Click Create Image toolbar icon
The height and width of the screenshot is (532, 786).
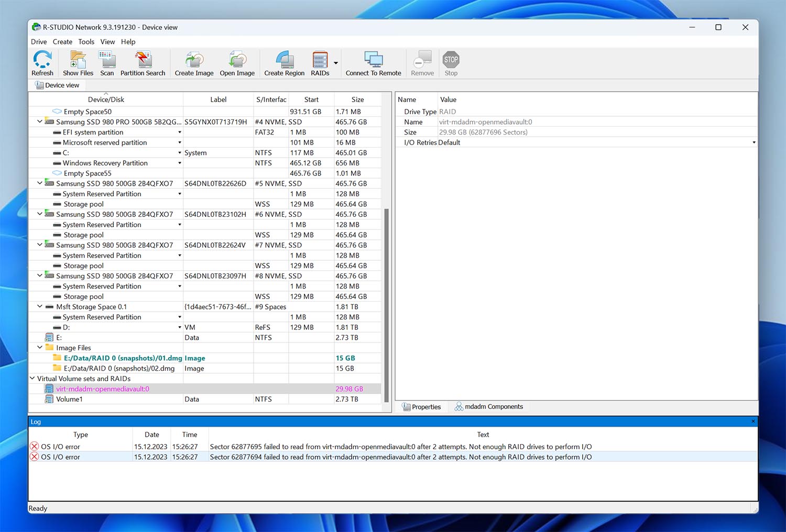[x=194, y=64]
